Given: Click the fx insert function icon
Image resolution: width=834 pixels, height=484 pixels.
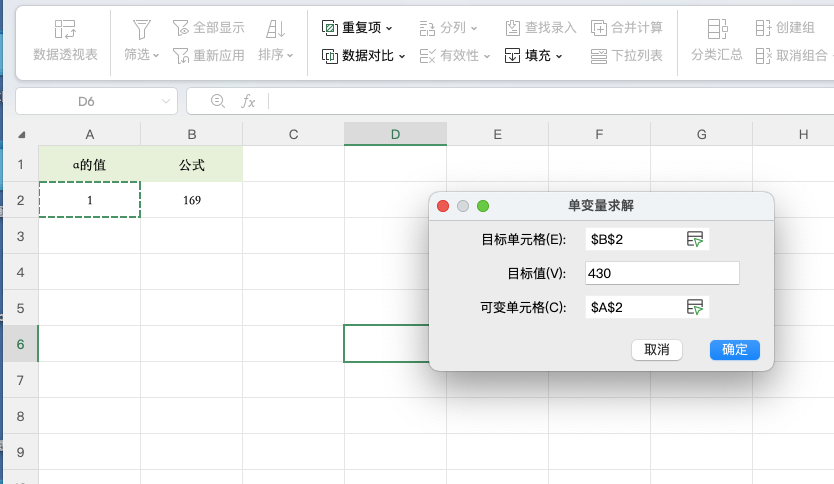Looking at the screenshot, I should click(x=249, y=102).
